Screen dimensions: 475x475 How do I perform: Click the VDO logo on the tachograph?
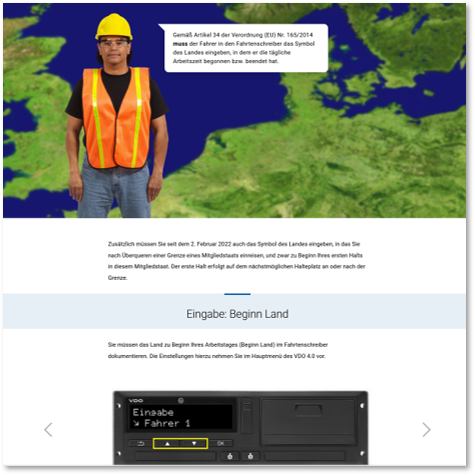pos(136,400)
